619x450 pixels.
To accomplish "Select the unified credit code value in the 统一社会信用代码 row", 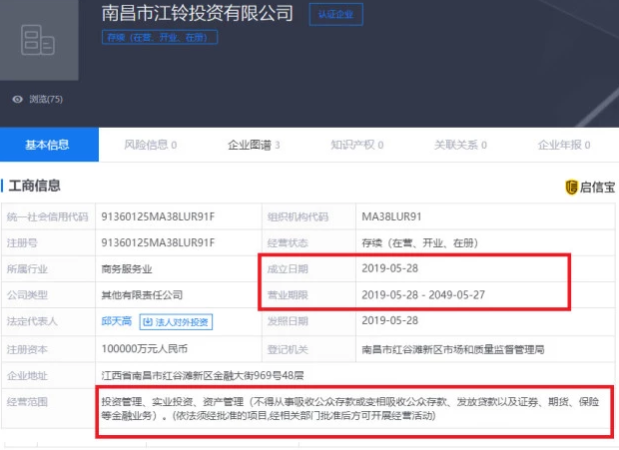I will (158, 217).
